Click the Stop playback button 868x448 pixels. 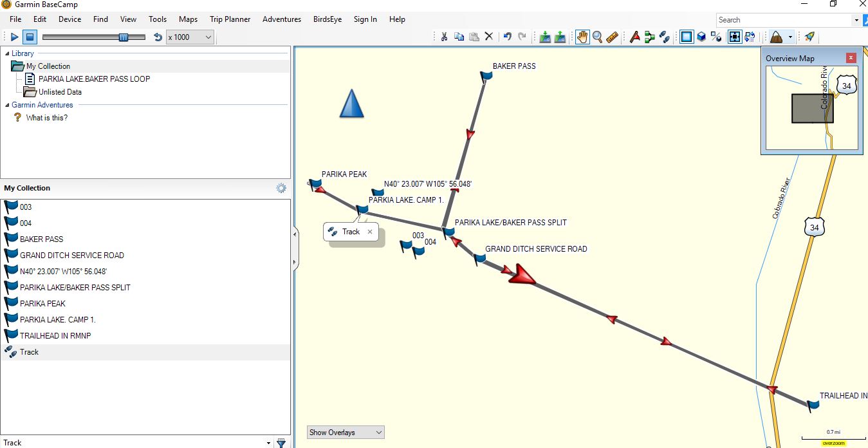point(30,37)
